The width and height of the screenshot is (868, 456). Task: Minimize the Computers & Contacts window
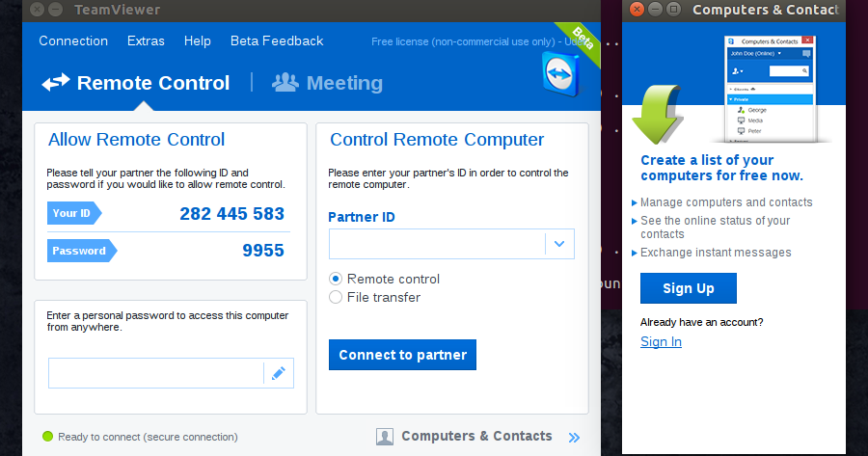pyautogui.click(x=655, y=10)
